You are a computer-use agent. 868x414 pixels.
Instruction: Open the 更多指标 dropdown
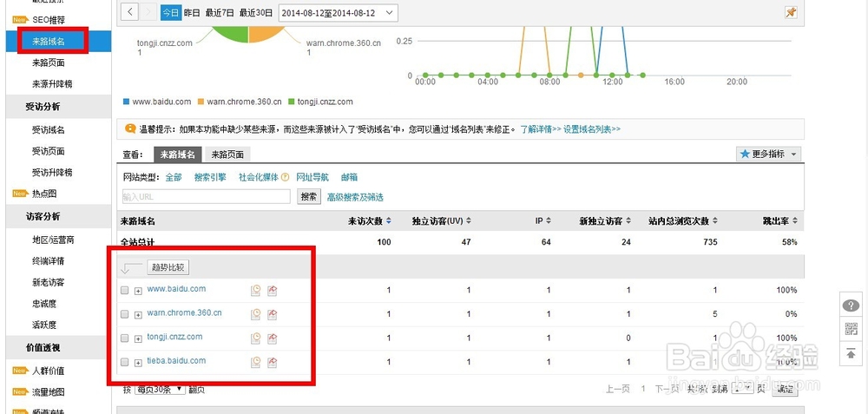click(769, 154)
